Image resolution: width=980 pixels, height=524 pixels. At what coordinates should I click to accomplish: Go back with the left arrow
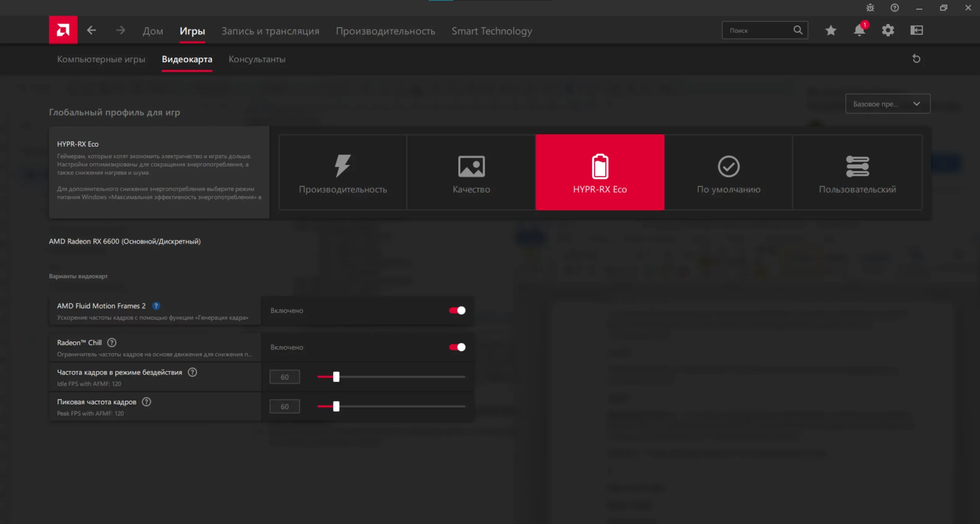(x=91, y=30)
